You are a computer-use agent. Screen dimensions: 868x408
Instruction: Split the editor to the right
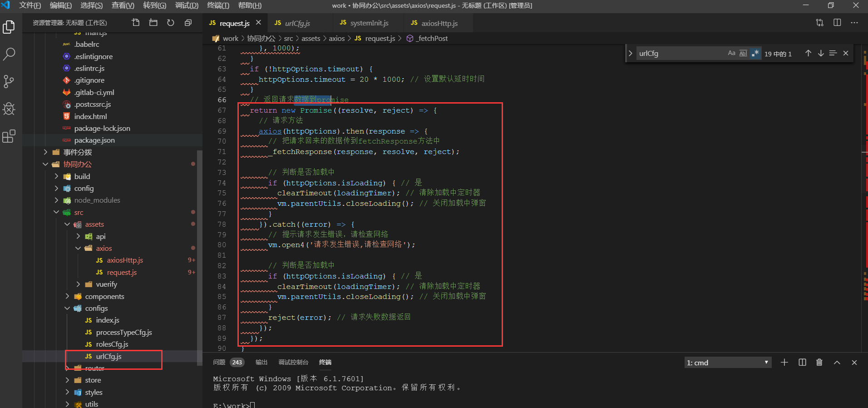[837, 23]
